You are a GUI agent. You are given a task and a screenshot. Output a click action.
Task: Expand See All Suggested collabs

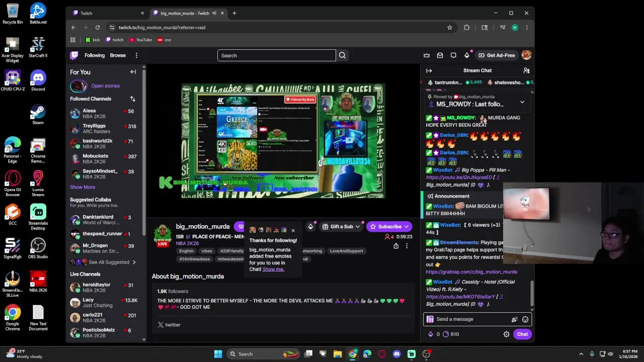tap(109, 262)
